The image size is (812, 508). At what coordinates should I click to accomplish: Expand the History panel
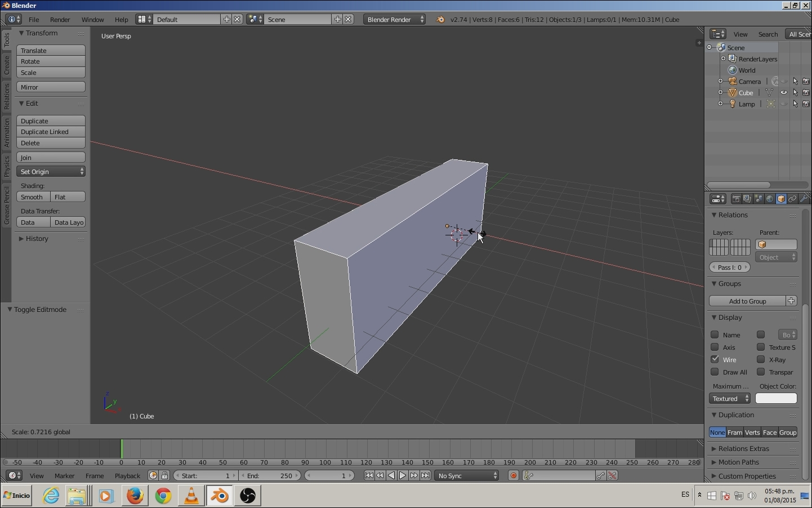coord(37,239)
